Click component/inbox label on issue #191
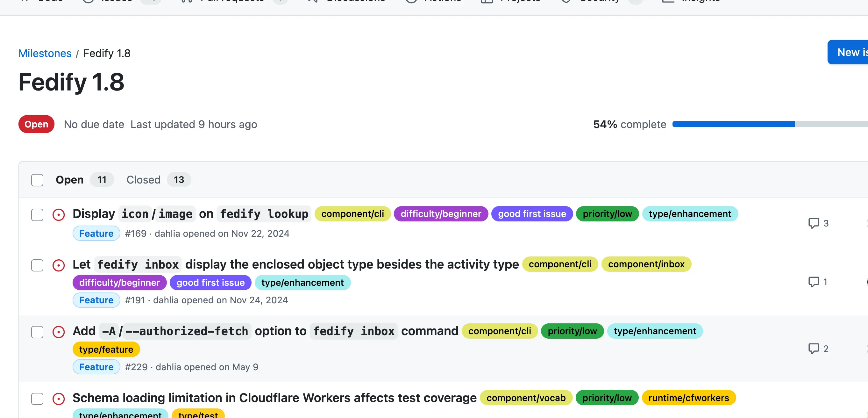This screenshot has height=418, width=868. 646,264
